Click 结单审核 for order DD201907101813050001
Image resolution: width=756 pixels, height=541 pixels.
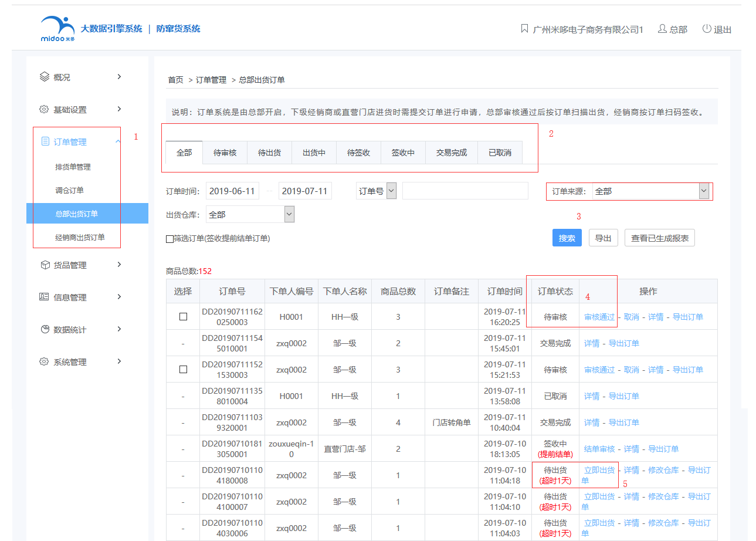[x=599, y=449]
